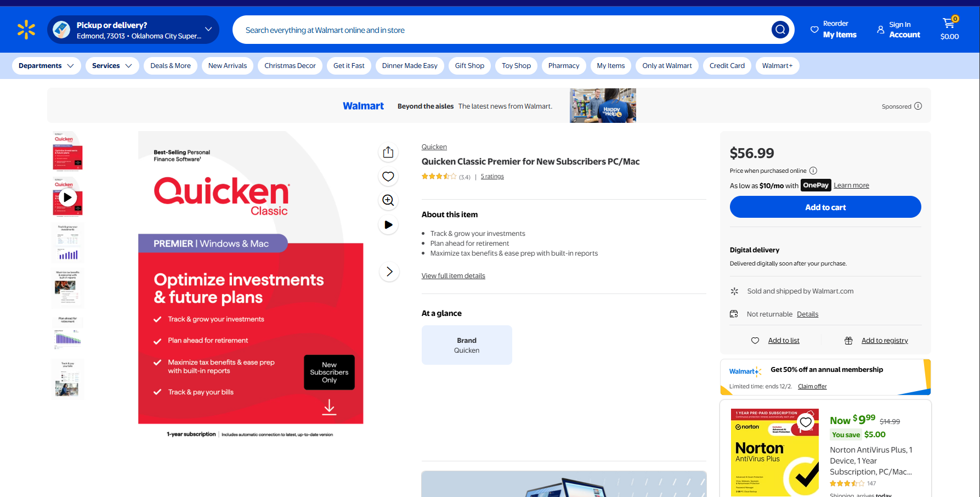Click the Add to list heart icon
This screenshot has width=980, height=497.
coord(755,341)
